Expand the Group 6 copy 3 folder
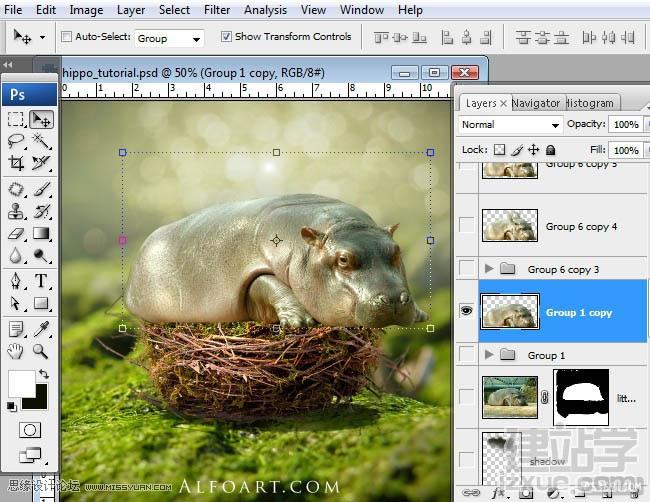Screen dimensions: 650x502 click(489, 269)
